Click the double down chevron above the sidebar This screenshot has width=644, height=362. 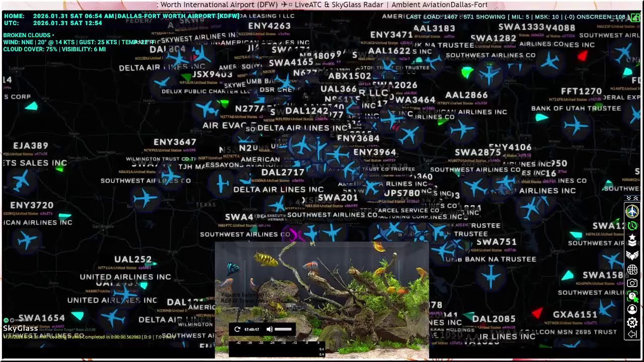628,199
